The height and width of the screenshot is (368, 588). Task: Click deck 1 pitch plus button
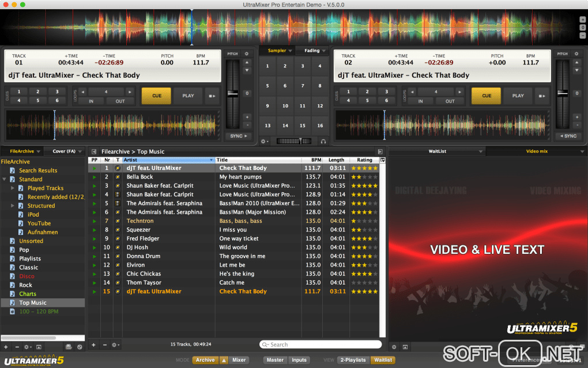[247, 117]
